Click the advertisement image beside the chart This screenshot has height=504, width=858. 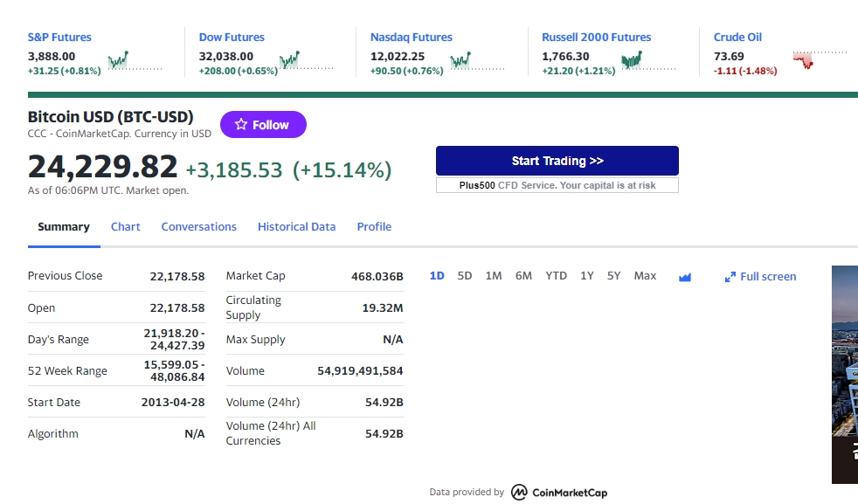(x=845, y=375)
